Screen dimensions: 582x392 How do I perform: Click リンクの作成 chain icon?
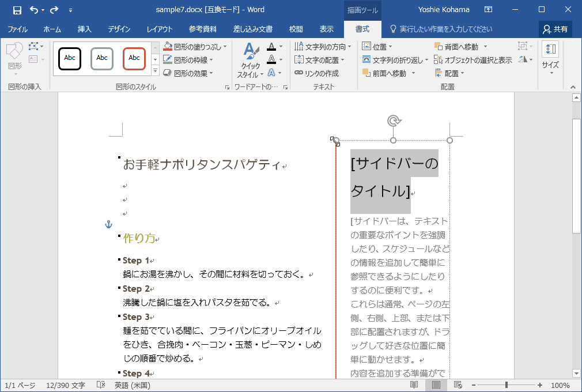click(x=298, y=73)
